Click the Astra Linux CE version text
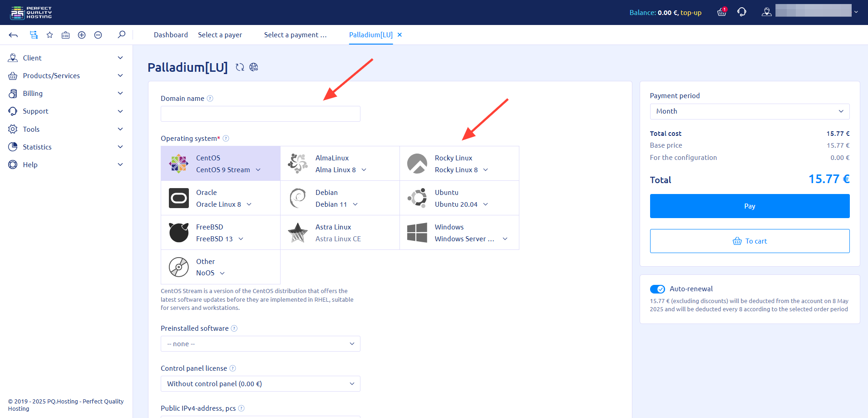Viewport: 868px width, 418px height. [x=338, y=239]
